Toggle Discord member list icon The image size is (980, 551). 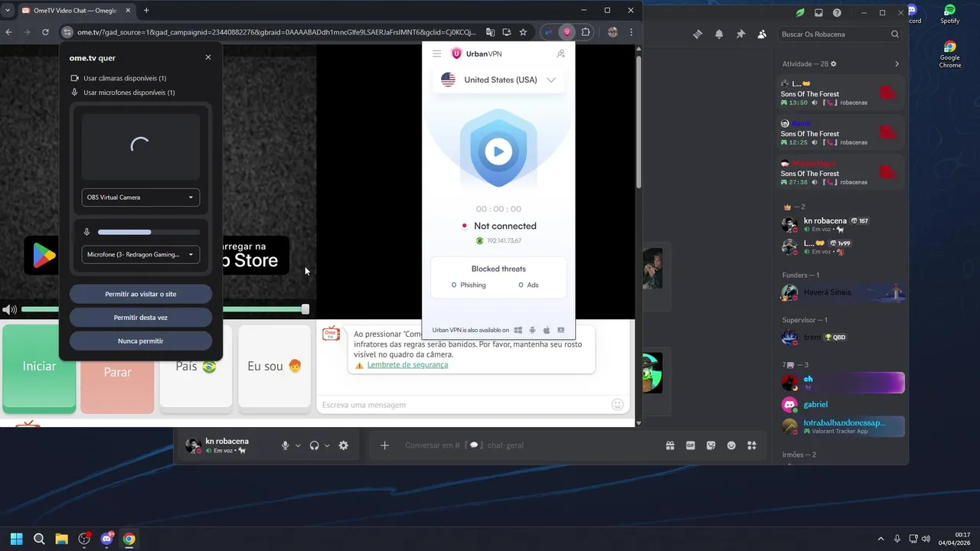[762, 34]
